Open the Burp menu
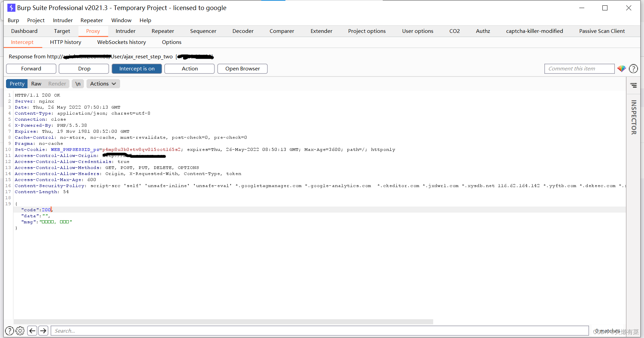 click(x=13, y=20)
